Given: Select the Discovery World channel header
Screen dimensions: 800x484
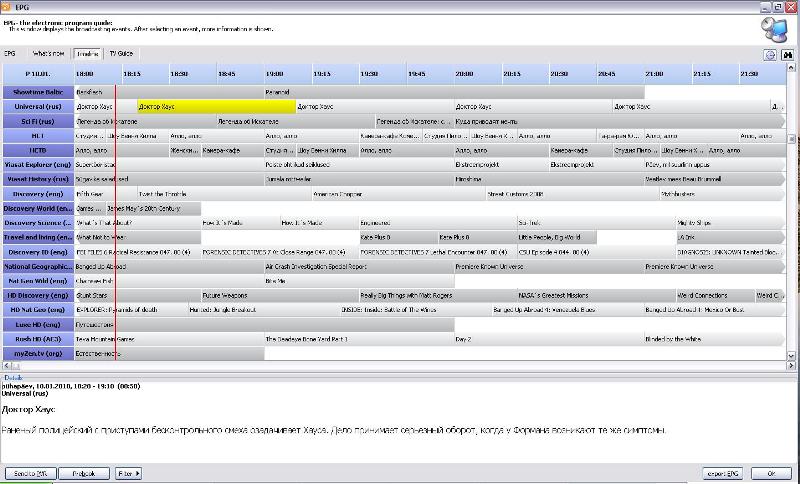Looking at the screenshot, I should point(38,208).
